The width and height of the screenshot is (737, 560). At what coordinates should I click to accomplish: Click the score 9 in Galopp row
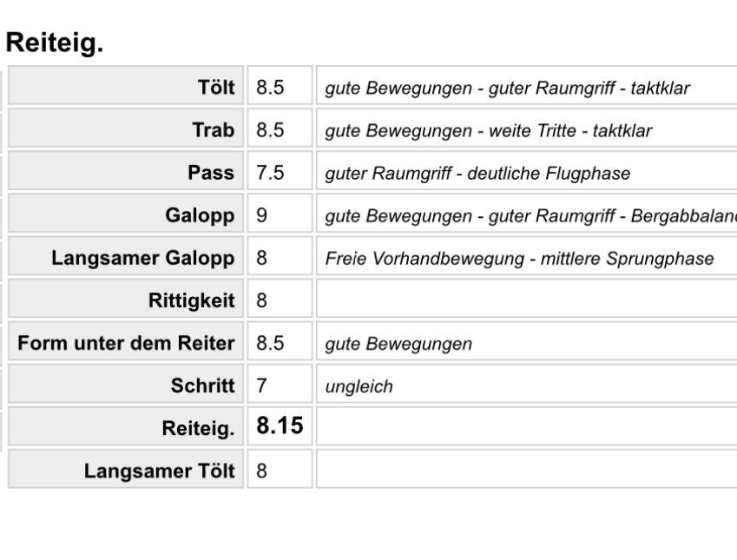point(262,215)
